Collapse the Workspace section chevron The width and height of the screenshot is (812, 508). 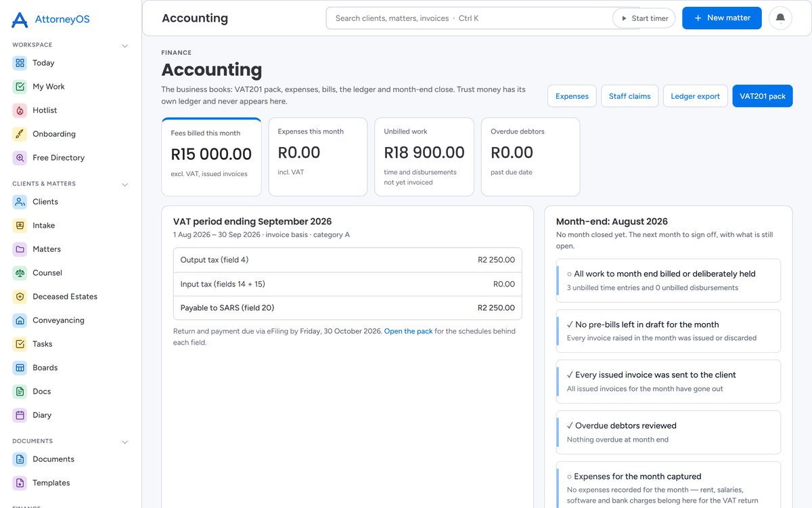(x=125, y=45)
